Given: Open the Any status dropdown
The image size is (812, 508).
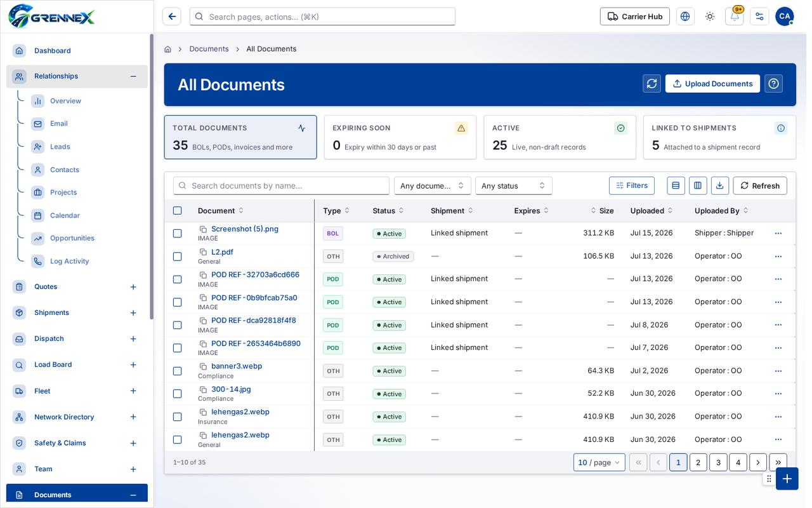Looking at the screenshot, I should tap(514, 185).
